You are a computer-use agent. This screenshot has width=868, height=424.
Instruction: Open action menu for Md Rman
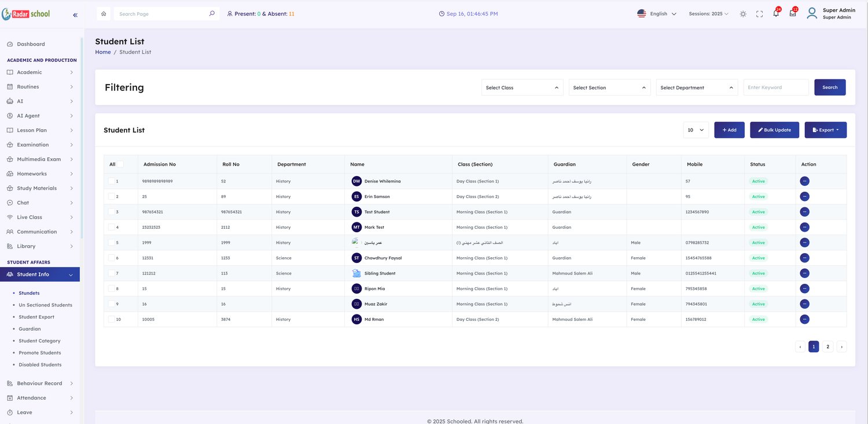click(x=804, y=319)
